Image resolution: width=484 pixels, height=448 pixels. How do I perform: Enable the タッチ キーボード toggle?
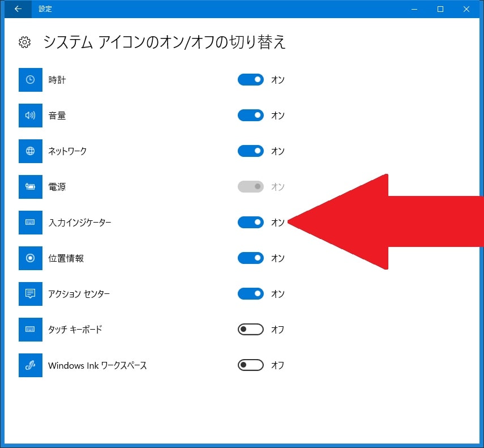pyautogui.click(x=251, y=330)
